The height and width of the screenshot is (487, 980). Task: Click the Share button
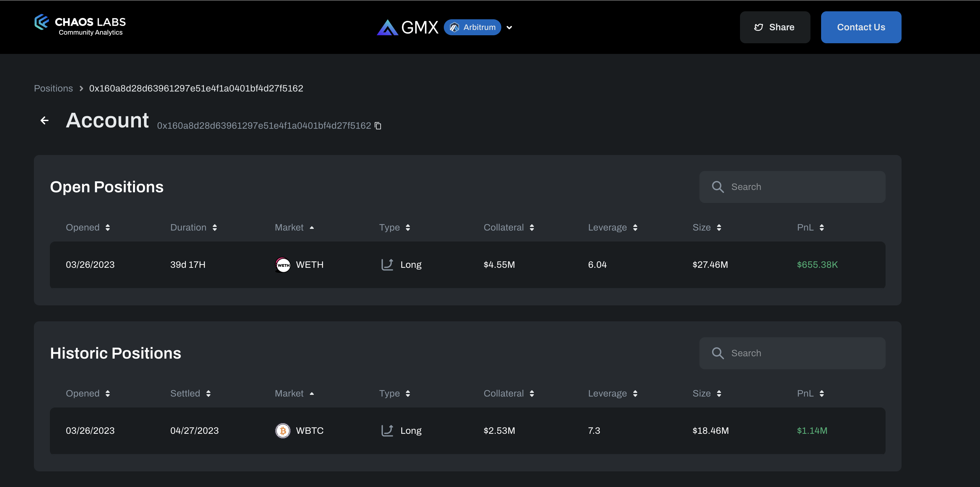(775, 27)
